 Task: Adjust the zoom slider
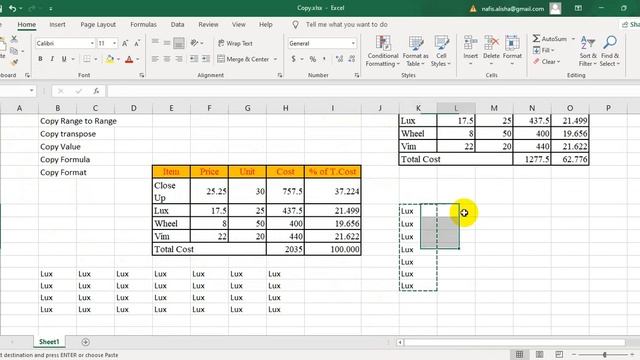coord(604,355)
